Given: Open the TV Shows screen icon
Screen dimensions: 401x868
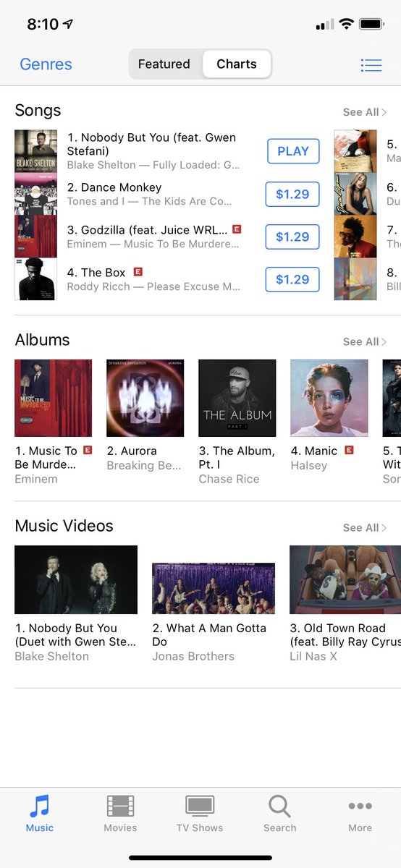Looking at the screenshot, I should tap(200, 806).
